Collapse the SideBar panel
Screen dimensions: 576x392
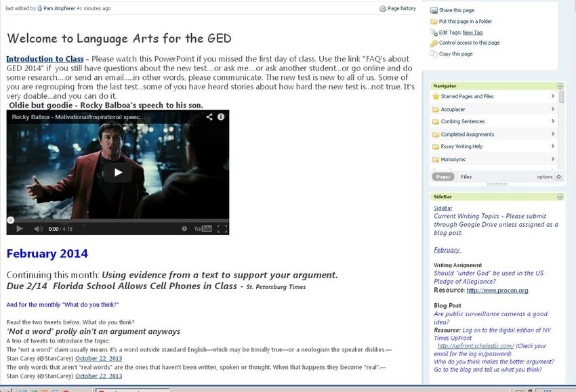coord(560,197)
